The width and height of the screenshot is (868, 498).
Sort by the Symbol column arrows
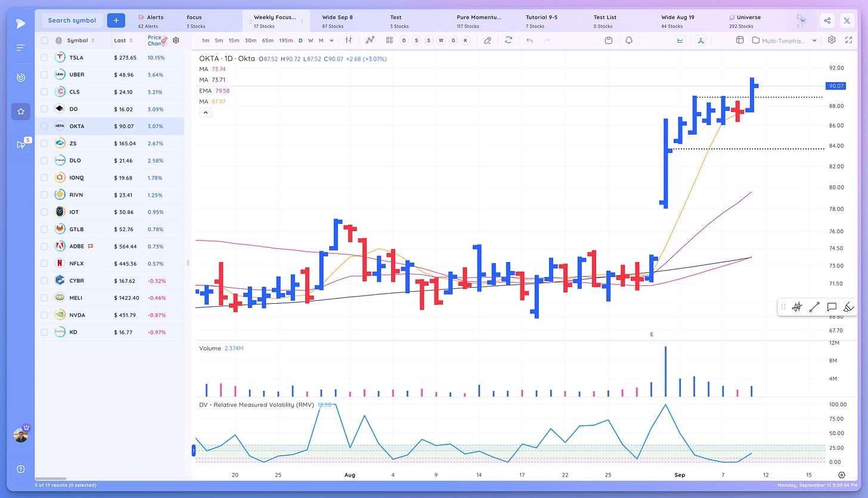click(93, 41)
